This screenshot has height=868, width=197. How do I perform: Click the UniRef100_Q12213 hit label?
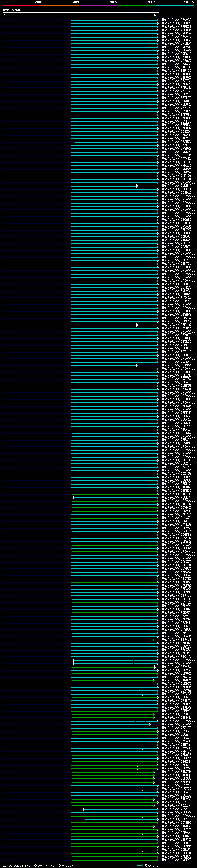pos(177,785)
